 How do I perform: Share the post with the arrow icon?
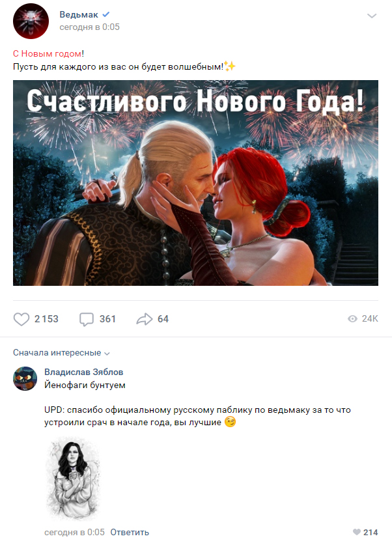pos(144,319)
